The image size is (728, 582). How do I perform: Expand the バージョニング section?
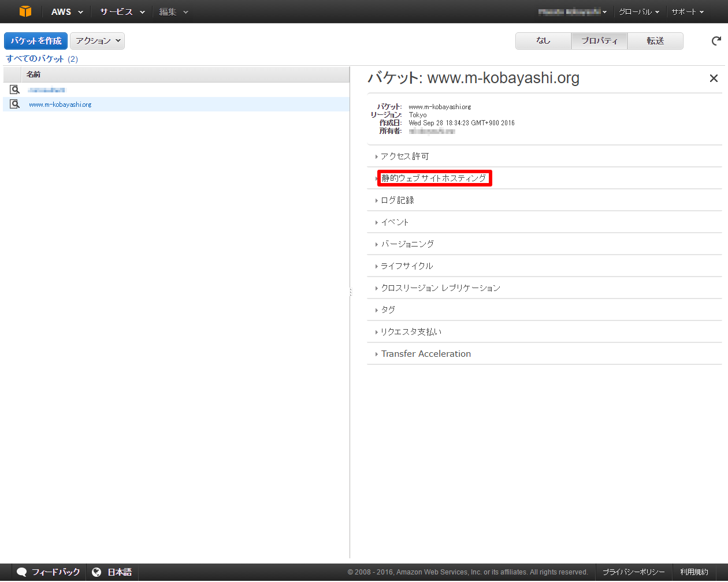[544, 244]
